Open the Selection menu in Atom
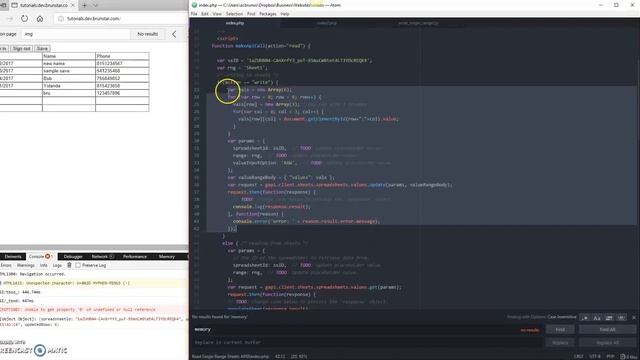Image resolution: width=640 pixels, height=360 pixels. point(234,14)
